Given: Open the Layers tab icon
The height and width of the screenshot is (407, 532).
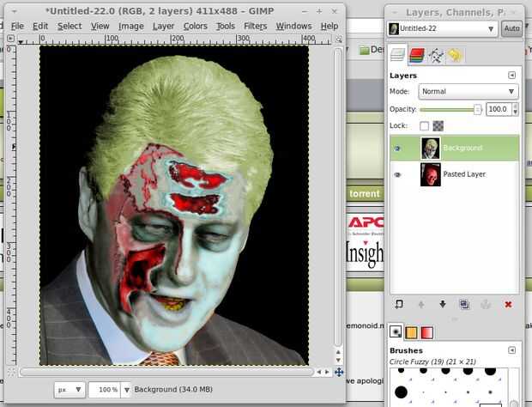Looking at the screenshot, I should pos(397,55).
